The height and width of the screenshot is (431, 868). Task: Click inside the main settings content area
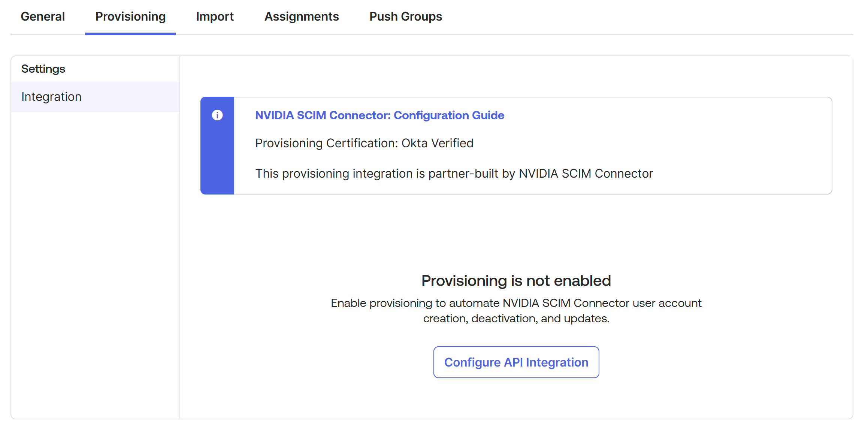pyautogui.click(x=516, y=232)
